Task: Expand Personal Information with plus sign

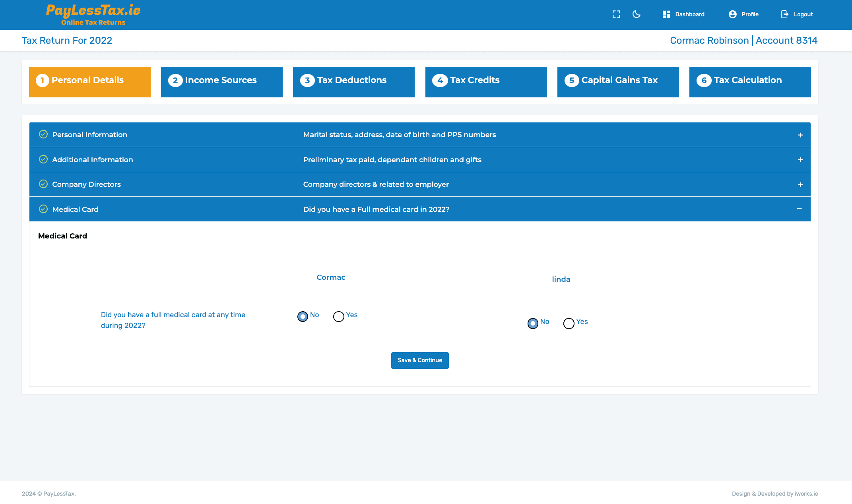Action: pos(800,135)
